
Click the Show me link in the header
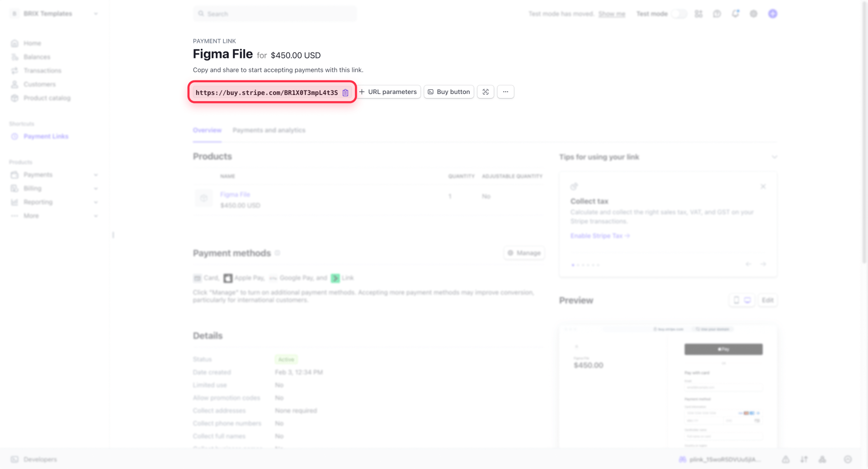click(x=612, y=14)
